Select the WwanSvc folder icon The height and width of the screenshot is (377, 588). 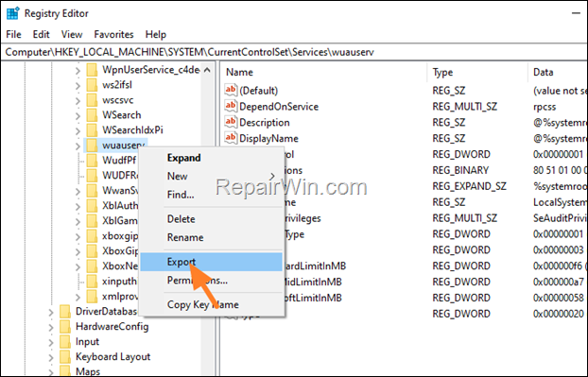click(92, 190)
